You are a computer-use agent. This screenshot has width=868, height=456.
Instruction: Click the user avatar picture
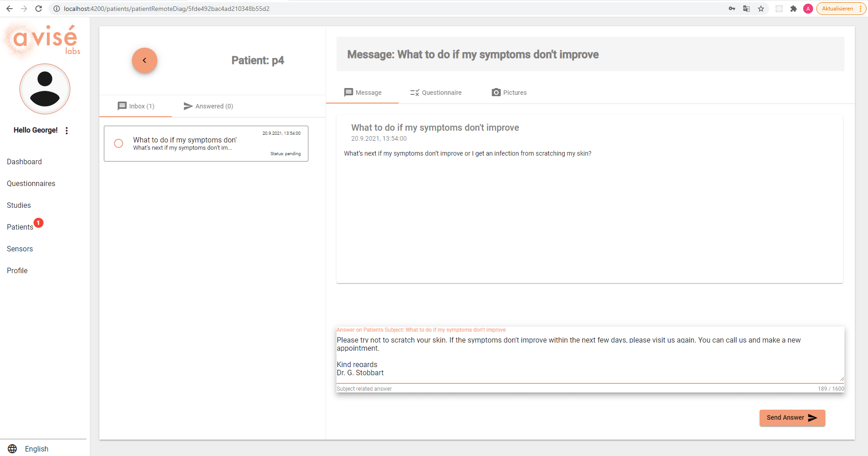[x=45, y=89]
